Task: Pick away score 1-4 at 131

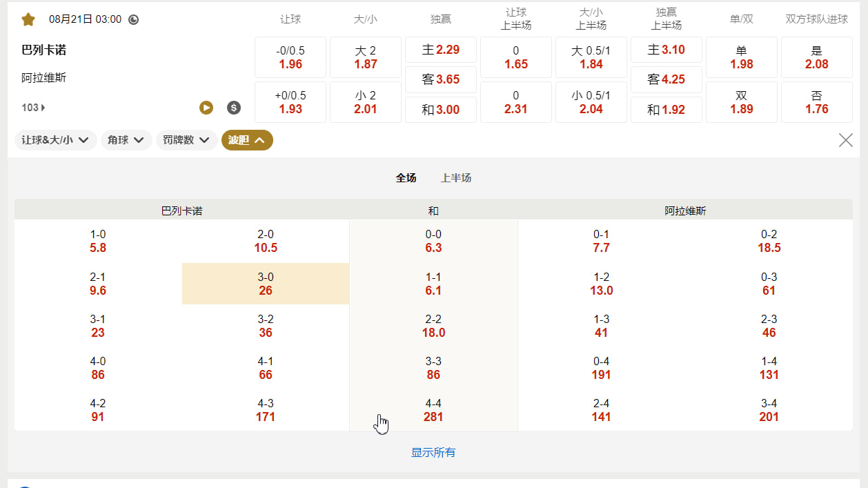Action: [769, 368]
